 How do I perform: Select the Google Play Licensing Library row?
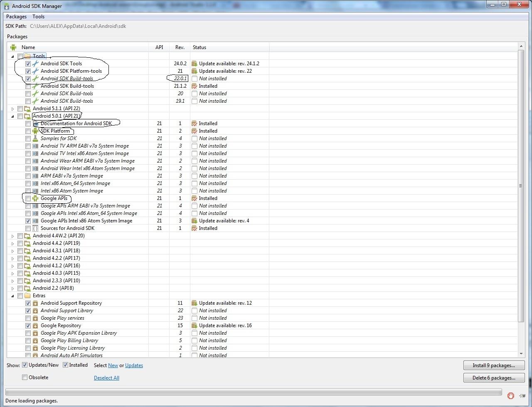tap(263, 348)
